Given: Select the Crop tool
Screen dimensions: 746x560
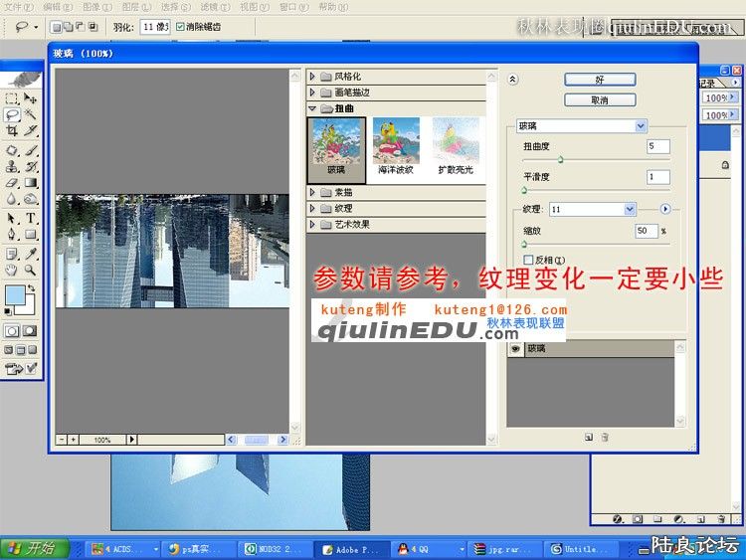Looking at the screenshot, I should [x=12, y=131].
